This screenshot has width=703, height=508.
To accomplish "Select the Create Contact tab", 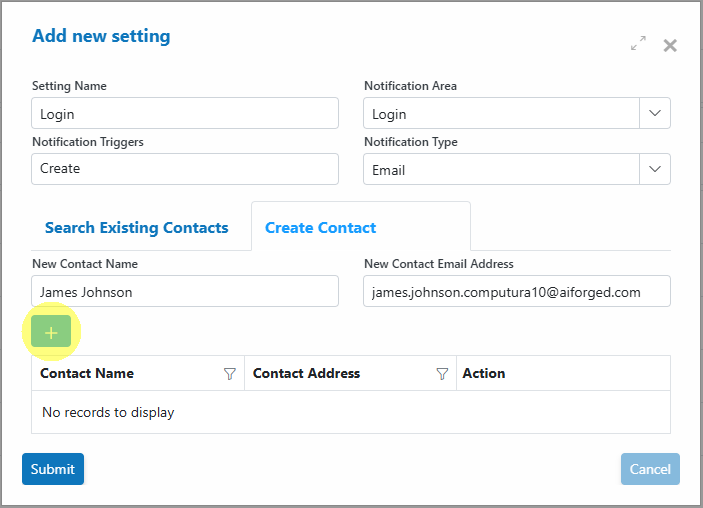I will [321, 228].
